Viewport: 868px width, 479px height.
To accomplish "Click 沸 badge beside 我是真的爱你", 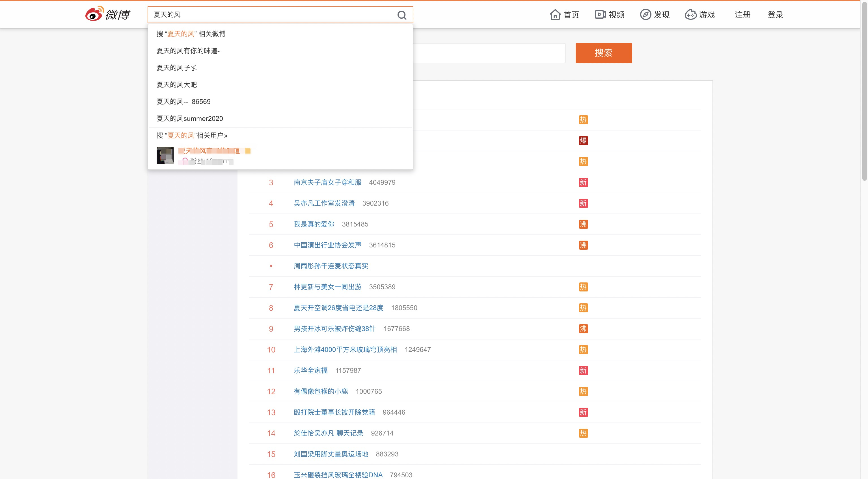I will click(x=583, y=224).
